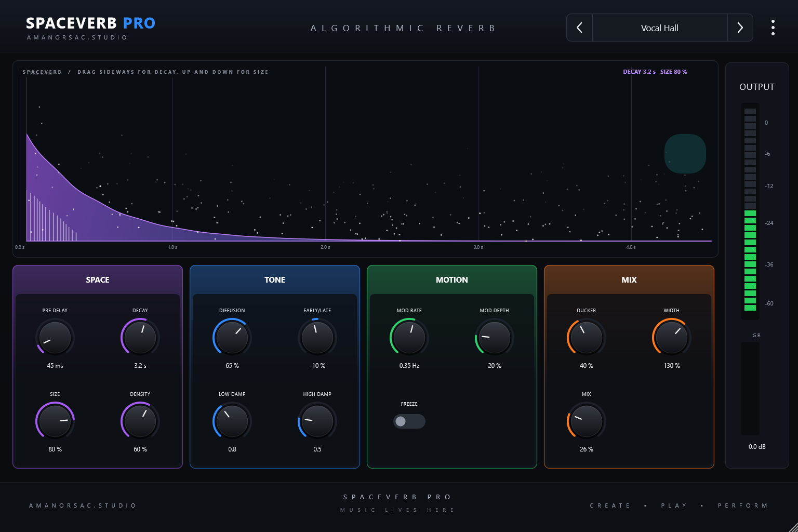Click the SPACEVERB PRO logo
The height and width of the screenshot is (532, 798).
91,23
